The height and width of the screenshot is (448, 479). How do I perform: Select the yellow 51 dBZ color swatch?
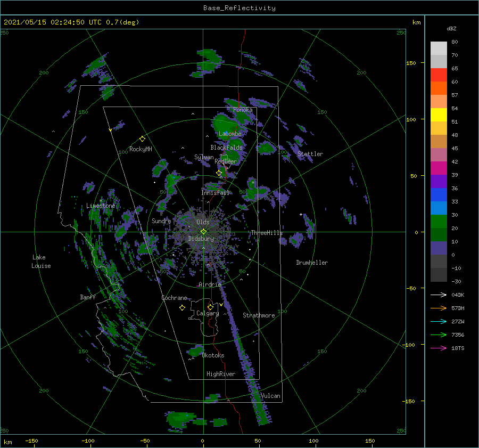point(439,115)
